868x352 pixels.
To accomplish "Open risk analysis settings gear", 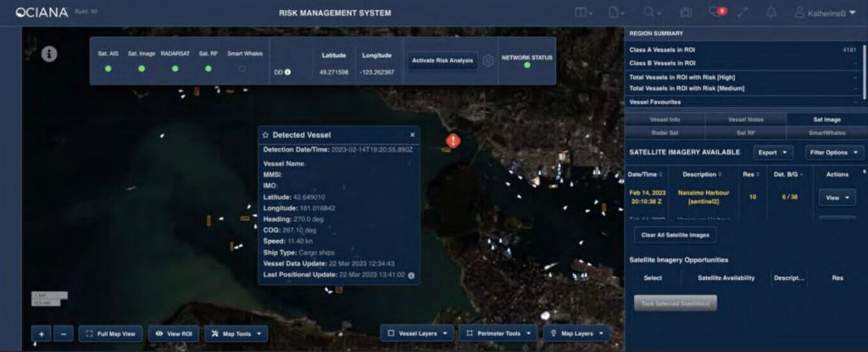I will 487,60.
